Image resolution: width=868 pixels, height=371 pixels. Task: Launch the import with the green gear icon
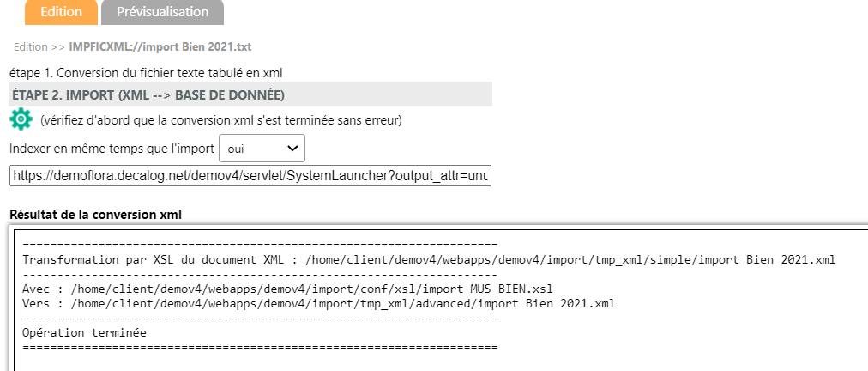pyautogui.click(x=21, y=119)
